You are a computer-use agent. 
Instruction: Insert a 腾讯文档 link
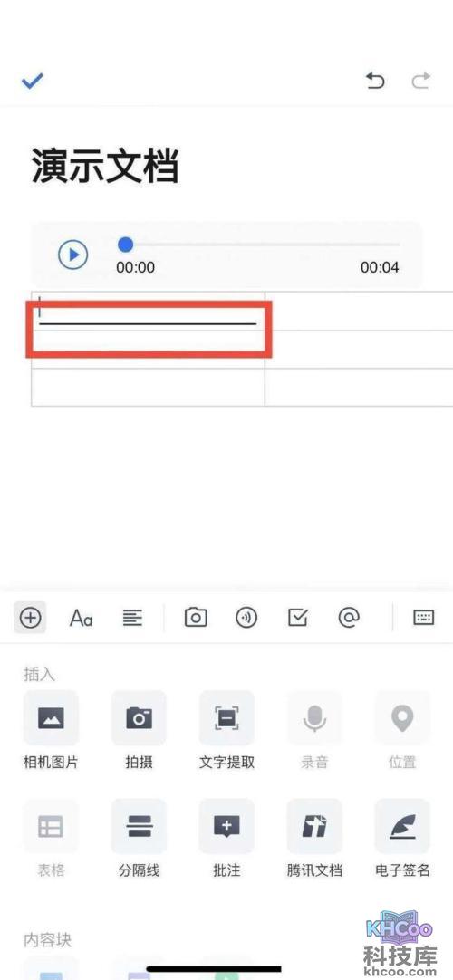[x=314, y=838]
